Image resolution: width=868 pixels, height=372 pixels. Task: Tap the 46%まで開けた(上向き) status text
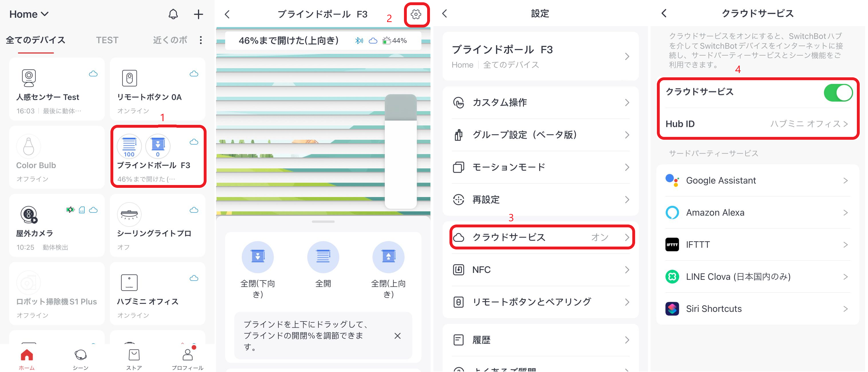(288, 41)
